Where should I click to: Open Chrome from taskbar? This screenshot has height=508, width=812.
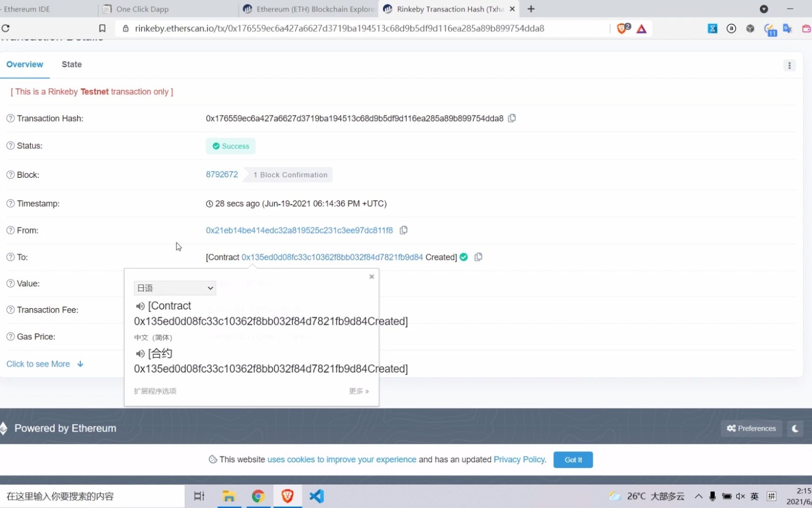(x=258, y=496)
